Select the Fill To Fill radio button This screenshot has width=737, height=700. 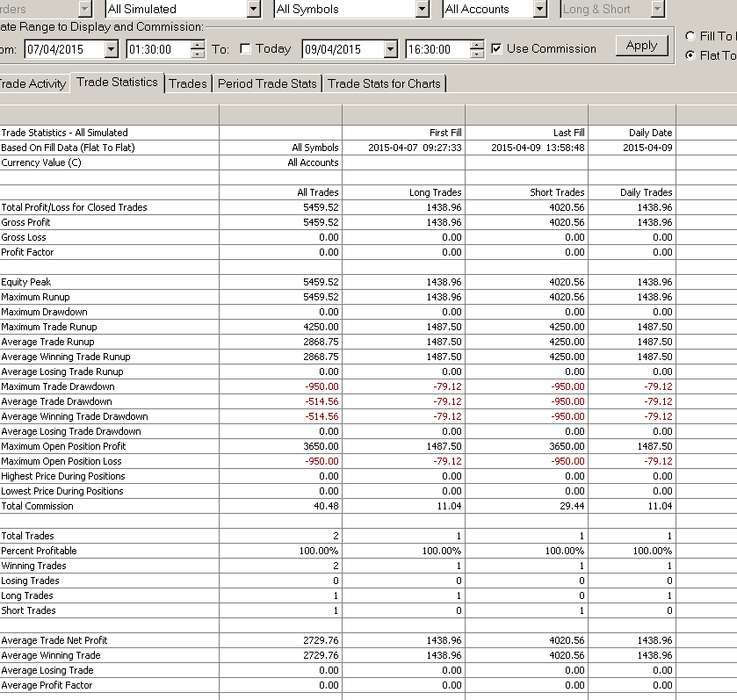tap(690, 36)
